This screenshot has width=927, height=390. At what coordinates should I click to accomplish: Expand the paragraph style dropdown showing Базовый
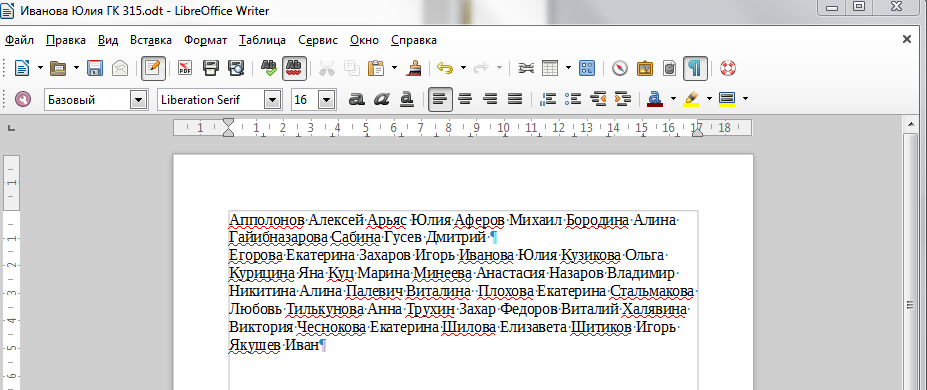pos(138,100)
